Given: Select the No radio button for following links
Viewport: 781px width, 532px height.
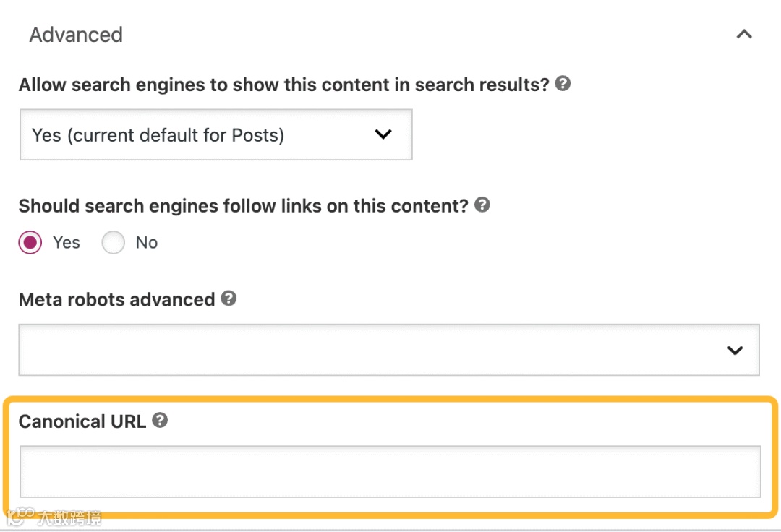Looking at the screenshot, I should coord(114,243).
